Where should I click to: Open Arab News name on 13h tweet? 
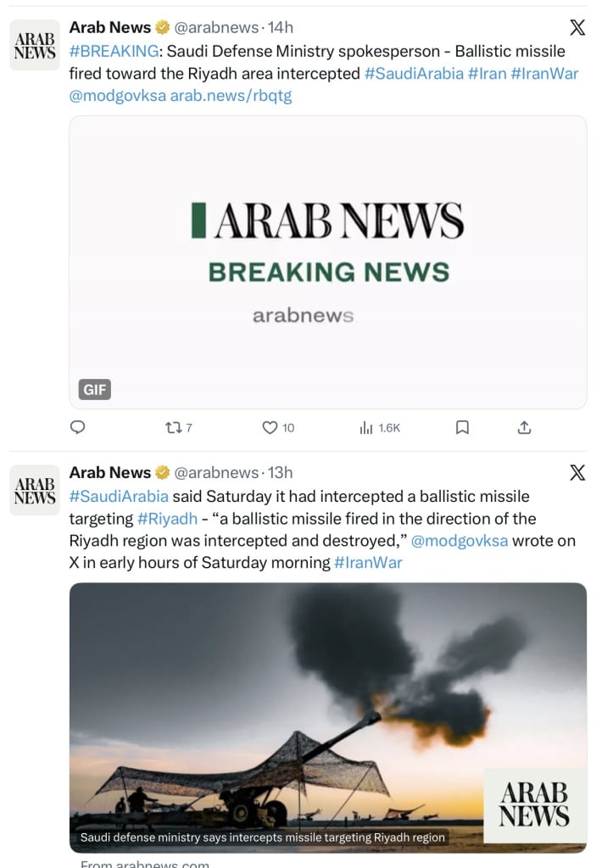[109, 472]
